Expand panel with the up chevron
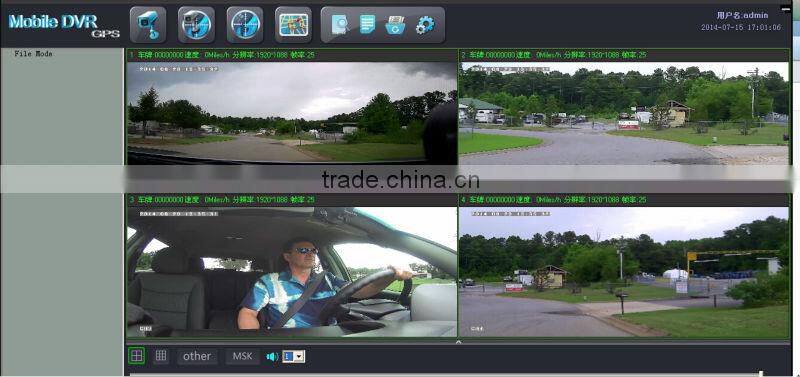Image resolution: width=800 pixels, height=377 pixels. tap(458, 342)
